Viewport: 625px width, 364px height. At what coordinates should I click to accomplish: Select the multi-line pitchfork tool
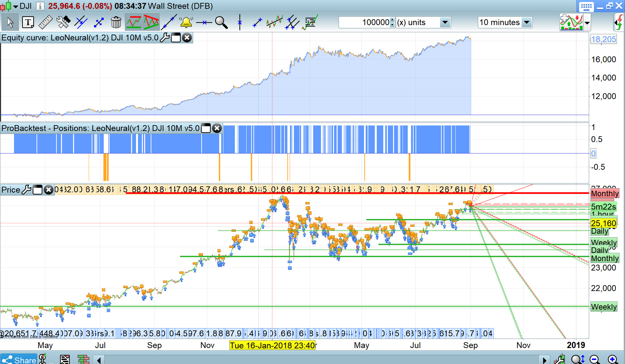tap(292, 22)
